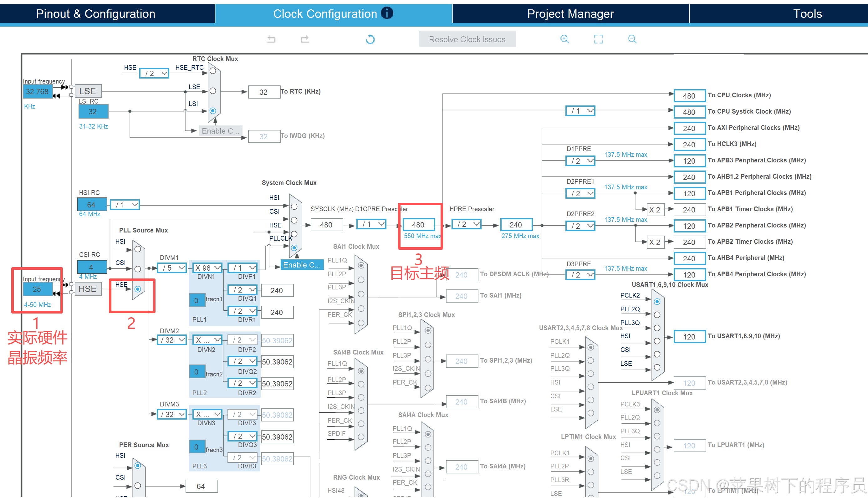
Task: Click the fracn1 value field
Action: pos(197,300)
